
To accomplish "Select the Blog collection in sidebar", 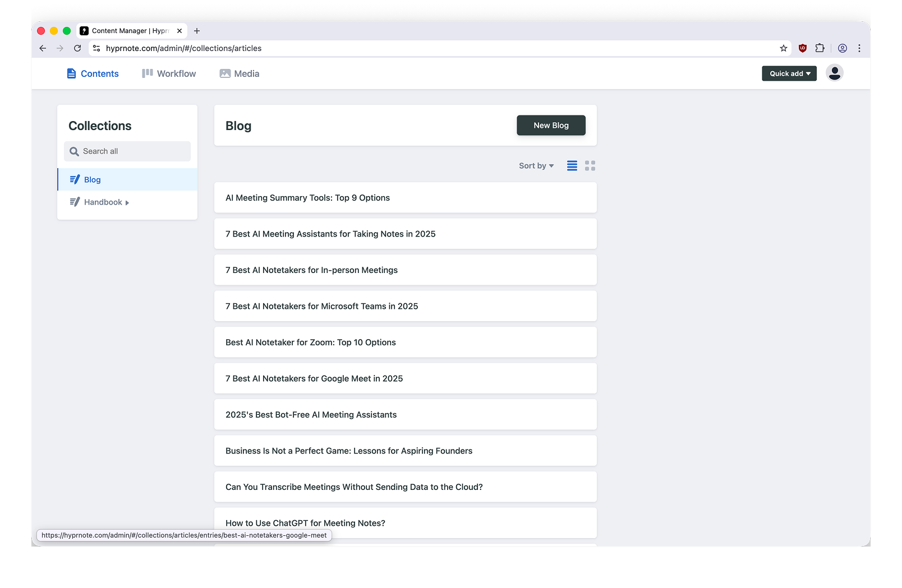I will click(93, 180).
